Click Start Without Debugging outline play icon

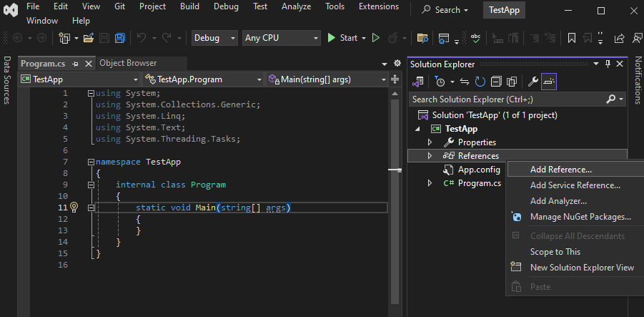coord(375,38)
